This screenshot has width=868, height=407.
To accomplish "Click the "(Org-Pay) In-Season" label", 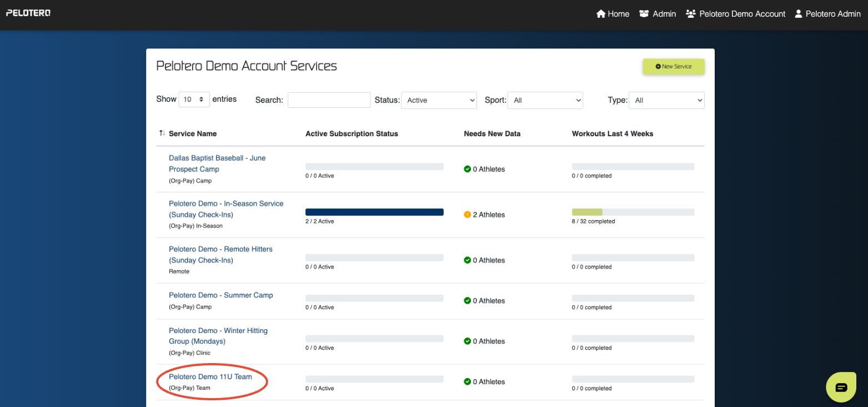I will tap(195, 226).
